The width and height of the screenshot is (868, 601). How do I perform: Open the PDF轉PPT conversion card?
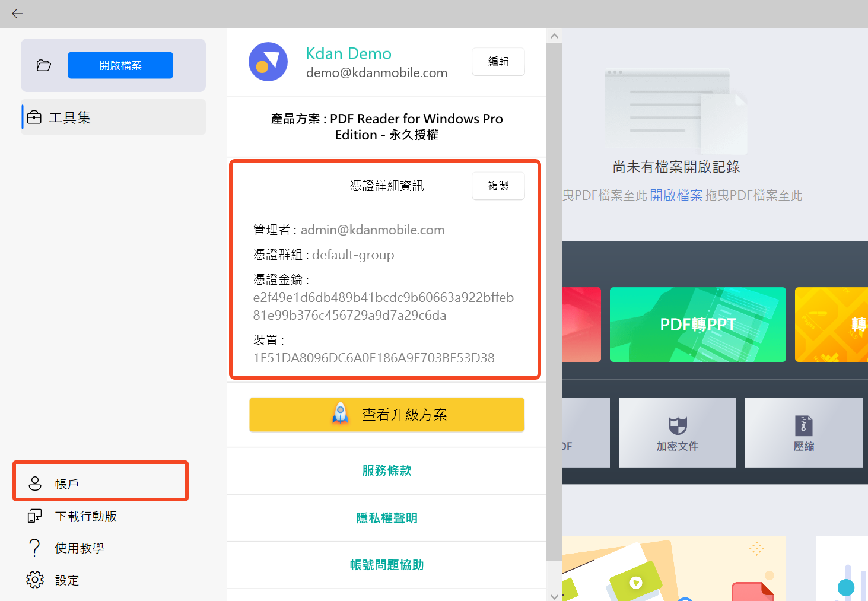pos(698,325)
